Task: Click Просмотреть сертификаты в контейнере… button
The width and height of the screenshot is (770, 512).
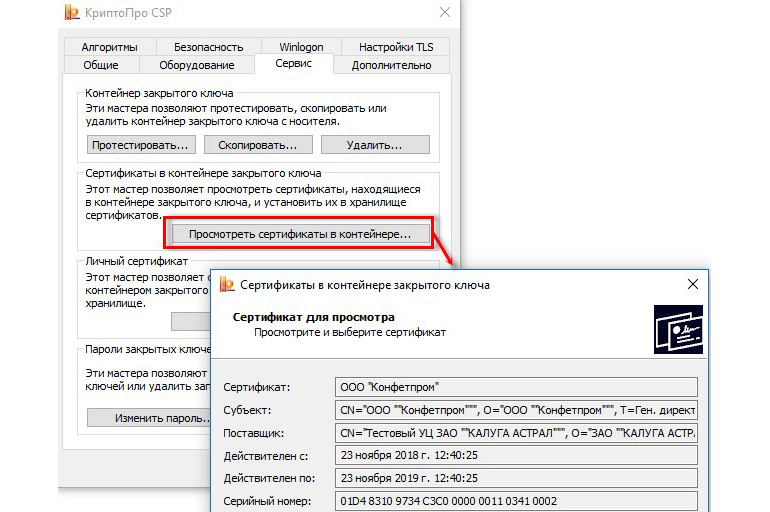Action: tap(300, 234)
